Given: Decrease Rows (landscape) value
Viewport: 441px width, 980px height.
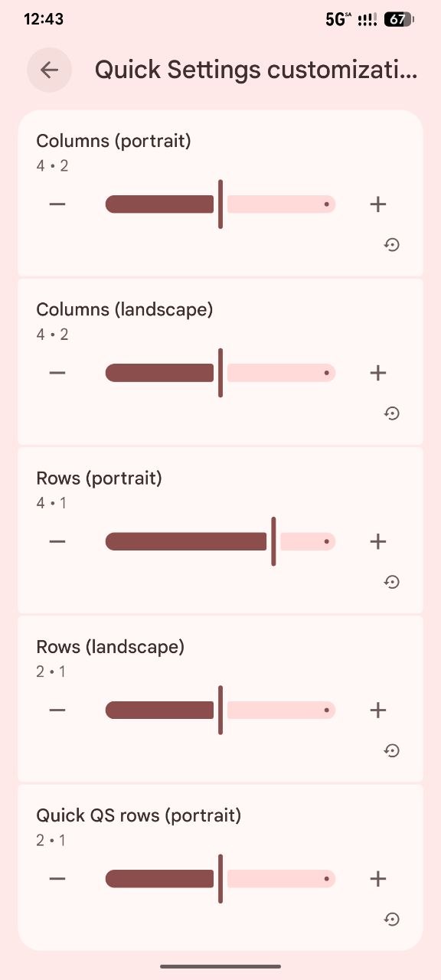Looking at the screenshot, I should 57,710.
